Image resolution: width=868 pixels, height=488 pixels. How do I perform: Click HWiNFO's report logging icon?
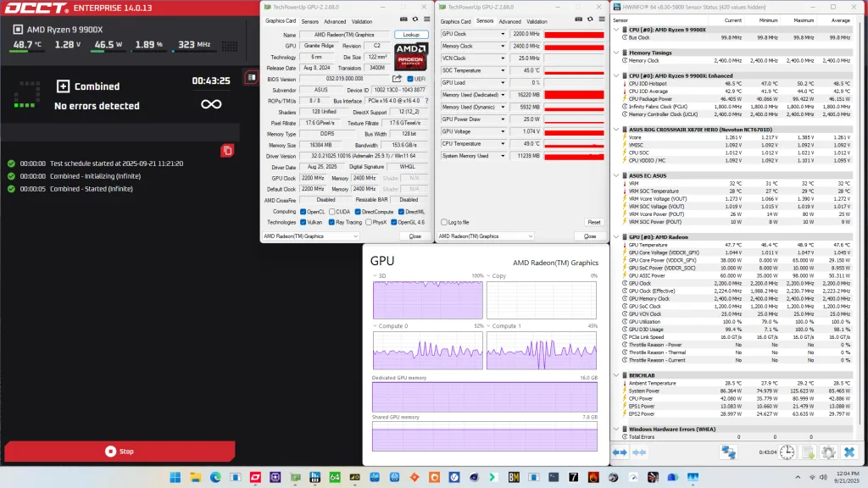pyautogui.click(x=808, y=452)
